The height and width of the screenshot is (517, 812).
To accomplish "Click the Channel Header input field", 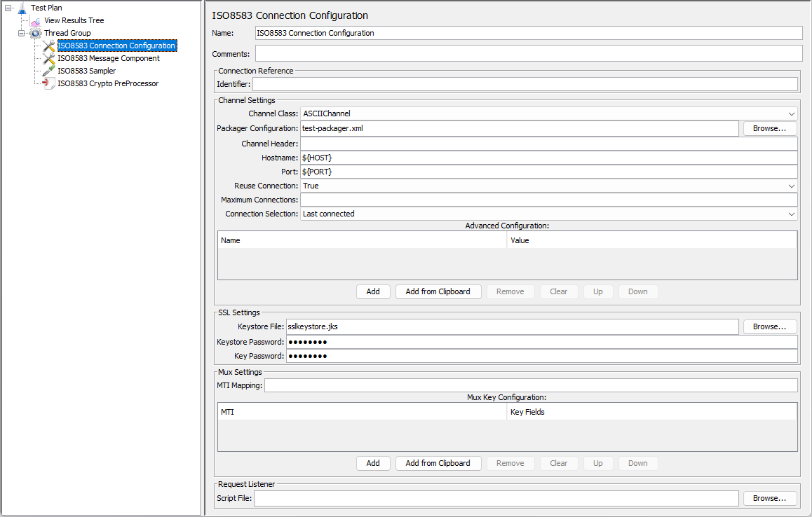I will coord(549,144).
